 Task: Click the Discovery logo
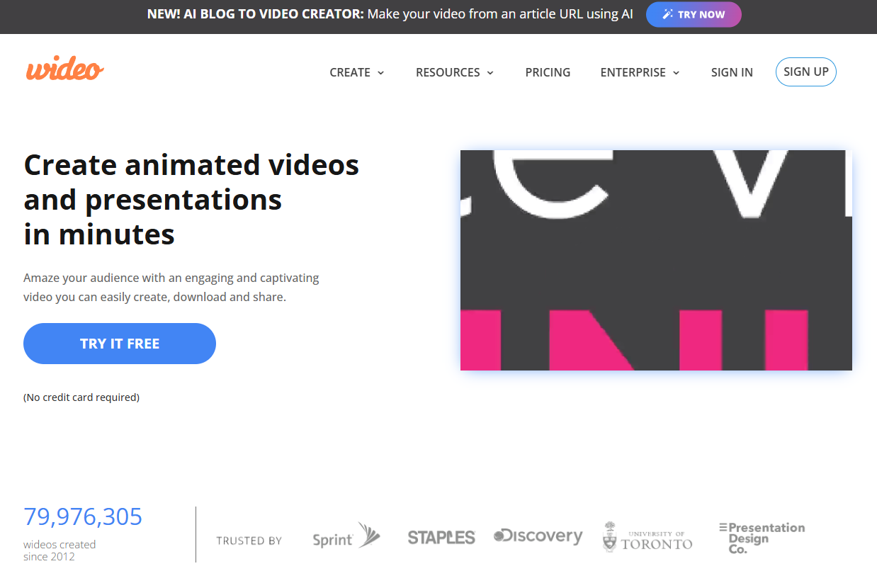click(x=538, y=536)
